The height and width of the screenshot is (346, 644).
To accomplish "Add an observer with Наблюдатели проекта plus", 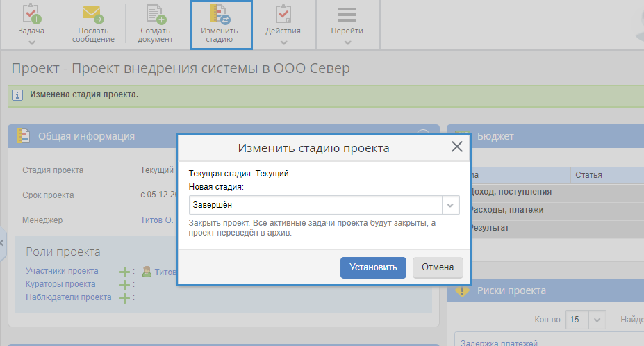I will (x=124, y=298).
